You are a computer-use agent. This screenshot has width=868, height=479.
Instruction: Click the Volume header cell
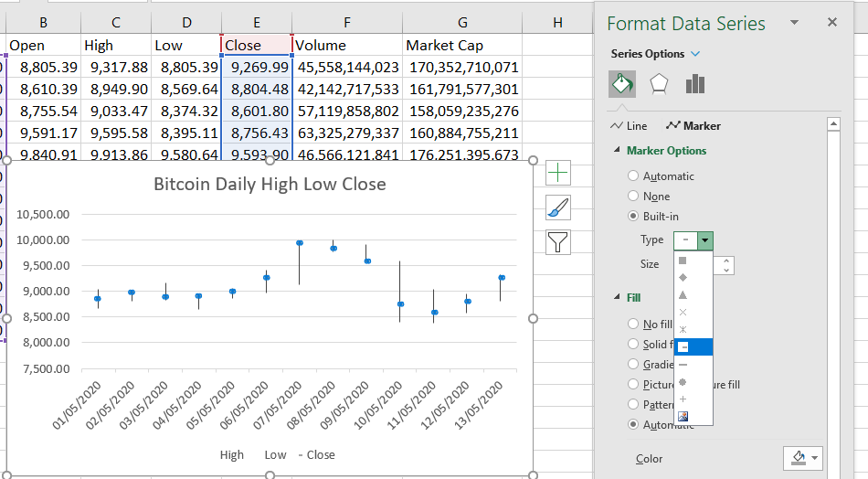tap(347, 45)
